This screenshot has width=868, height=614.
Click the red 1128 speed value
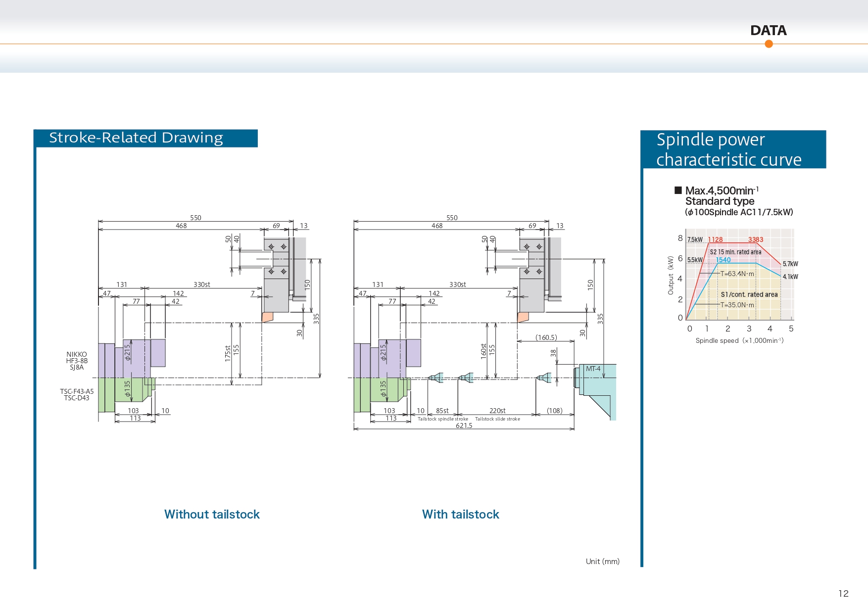click(715, 239)
